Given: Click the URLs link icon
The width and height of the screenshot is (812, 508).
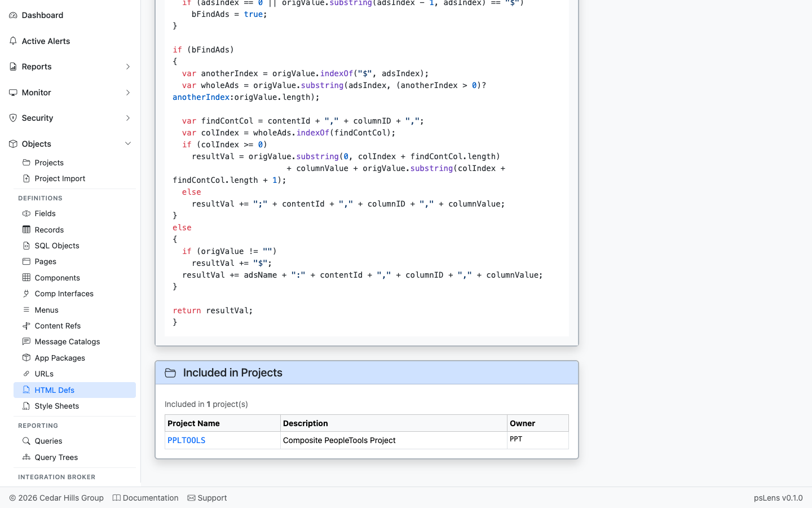Looking at the screenshot, I should [x=27, y=374].
